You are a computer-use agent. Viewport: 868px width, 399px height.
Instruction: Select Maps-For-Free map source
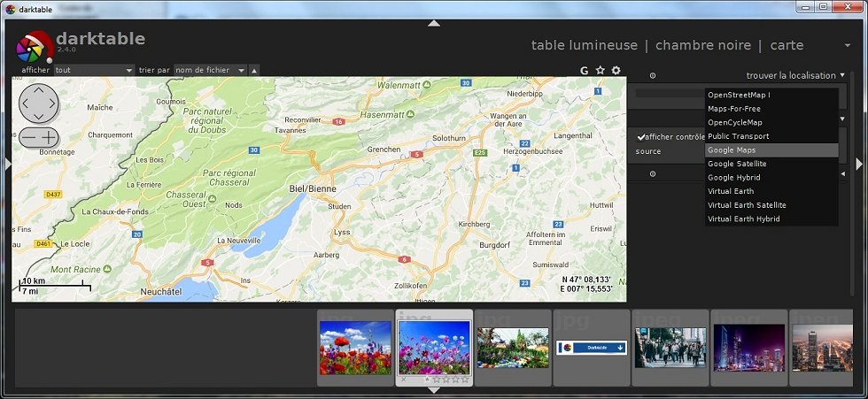click(x=771, y=109)
